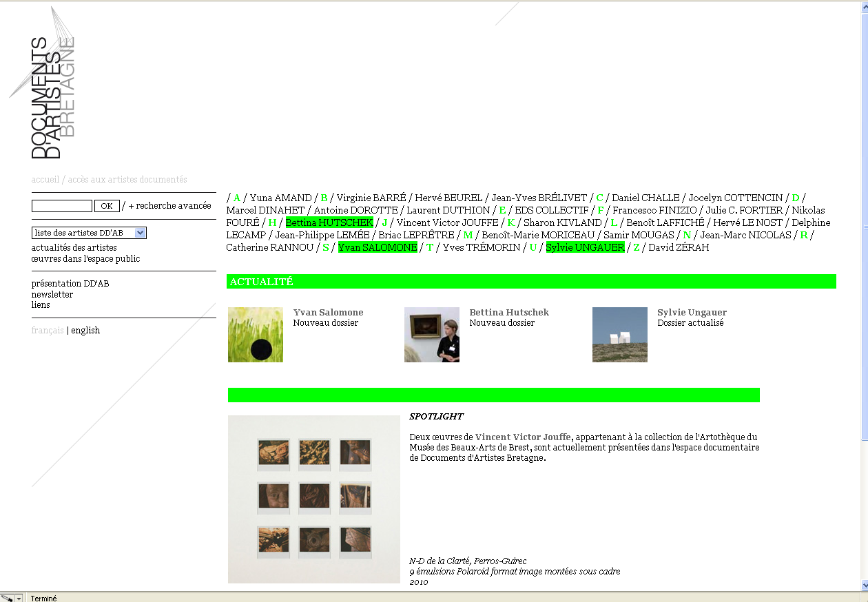Open the liste des artistes DD'AB dropdown
The height and width of the screenshot is (602, 868).
point(89,233)
